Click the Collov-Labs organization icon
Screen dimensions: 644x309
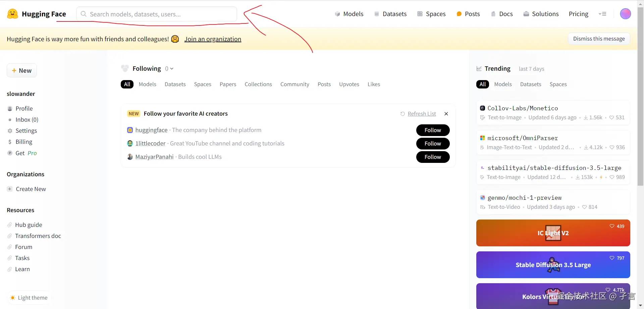[482, 108]
